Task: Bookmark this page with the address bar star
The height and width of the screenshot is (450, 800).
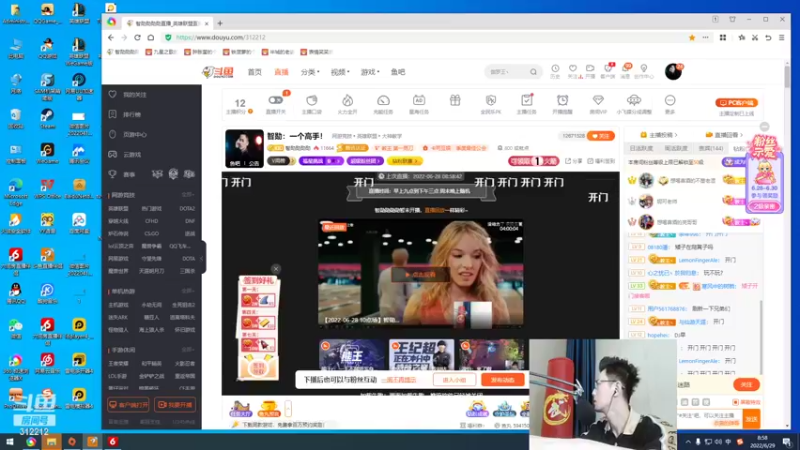Action: tap(692, 37)
